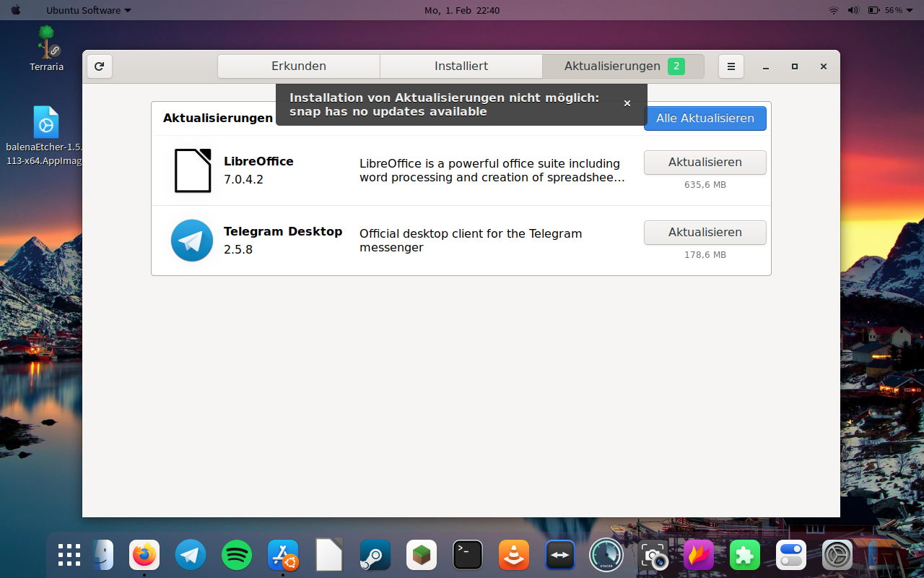Open the system menu arrow in top bar
Image resolution: width=924 pixels, height=578 pixels.
pos(910,10)
